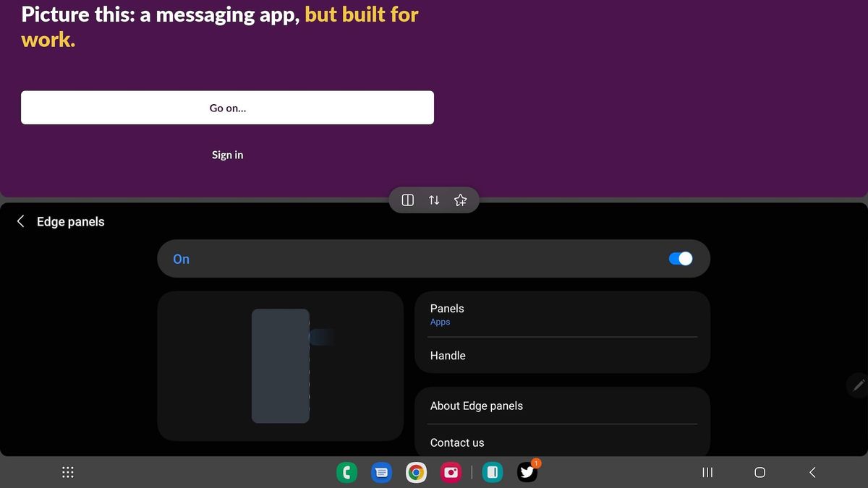This screenshot has height=488, width=868.
Task: Navigate back from Edge panels settings
Action: point(20,221)
